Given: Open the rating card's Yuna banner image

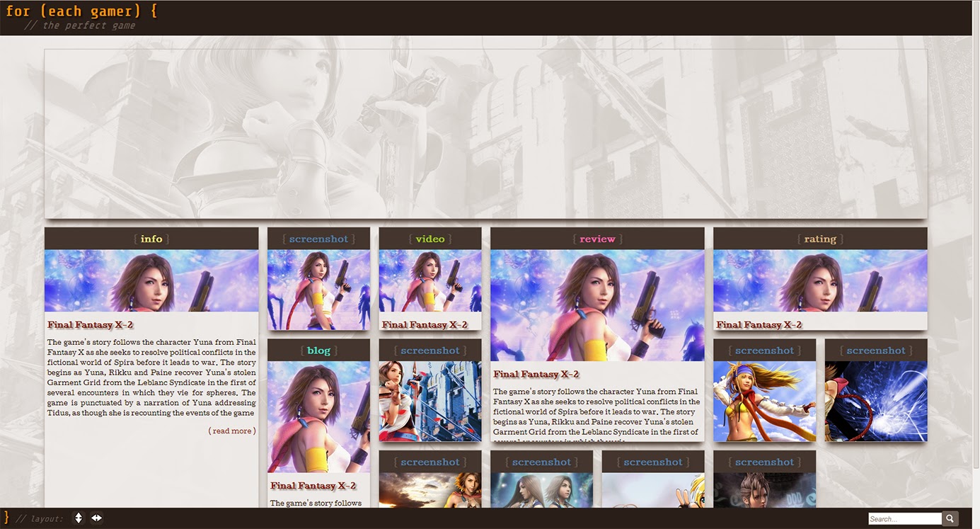Looking at the screenshot, I should click(x=820, y=281).
